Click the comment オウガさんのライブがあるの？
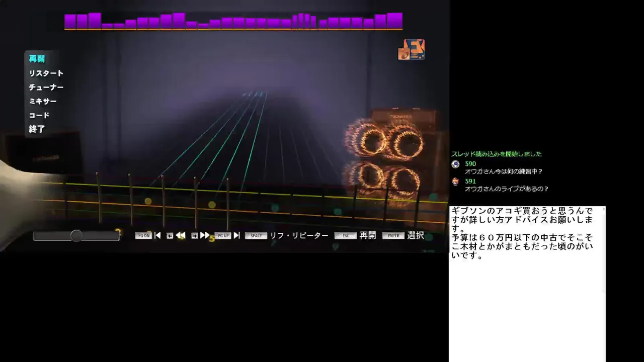 coord(507,189)
